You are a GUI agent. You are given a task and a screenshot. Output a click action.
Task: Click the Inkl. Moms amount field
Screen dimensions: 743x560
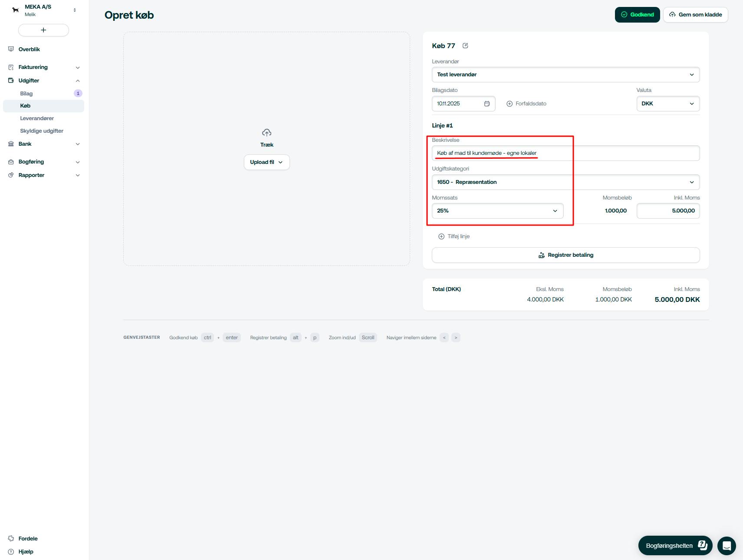668,211
